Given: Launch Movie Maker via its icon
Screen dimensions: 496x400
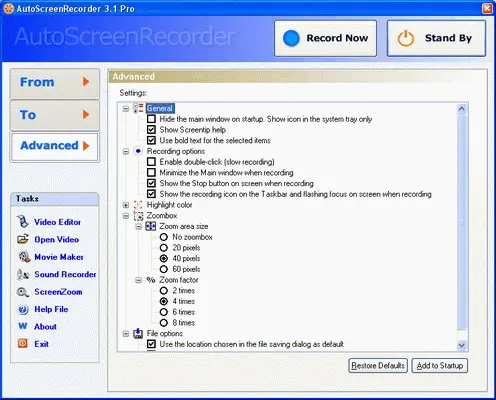Looking at the screenshot, I should pos(24,257).
